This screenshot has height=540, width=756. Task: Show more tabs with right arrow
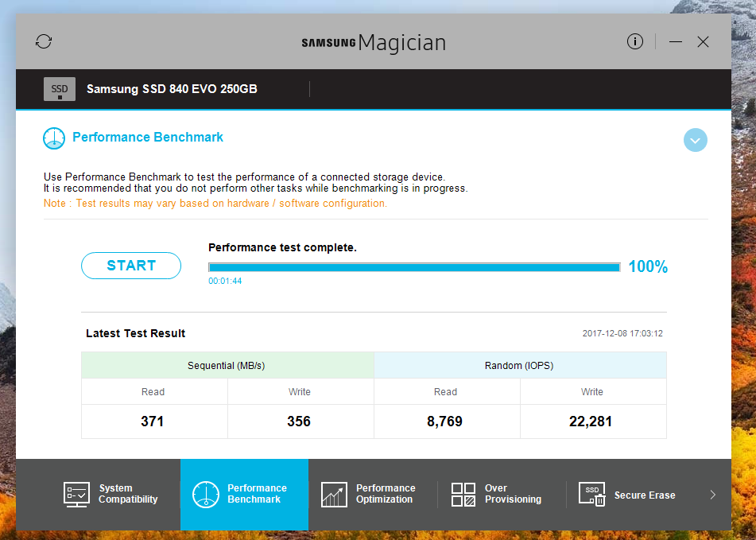point(712,495)
